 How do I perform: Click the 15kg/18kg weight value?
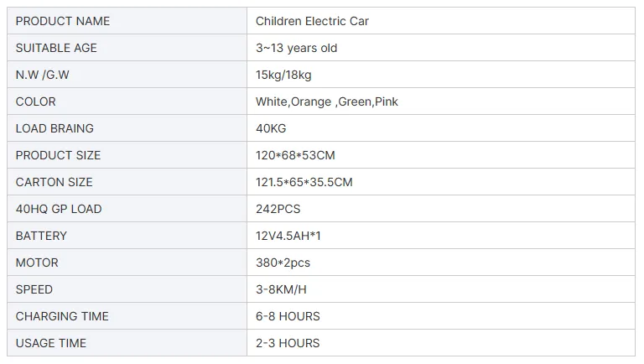pyautogui.click(x=283, y=75)
